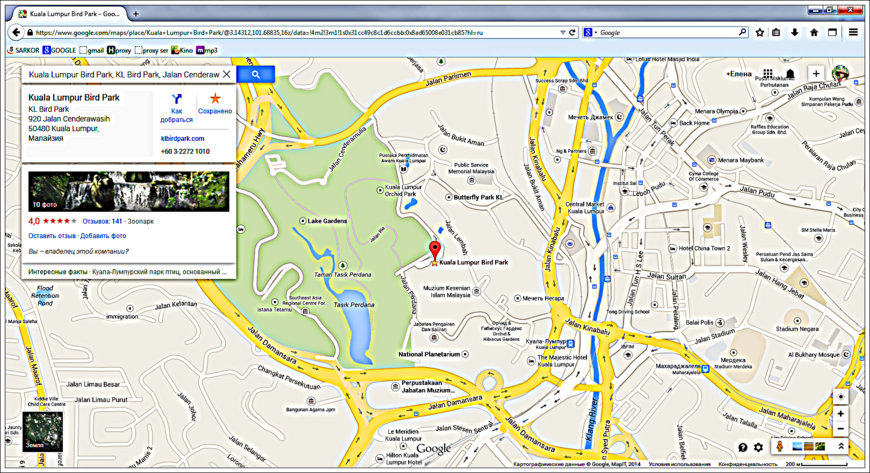Open the proxy bookmark with H icon
The width and height of the screenshot is (870, 473).
119,50
